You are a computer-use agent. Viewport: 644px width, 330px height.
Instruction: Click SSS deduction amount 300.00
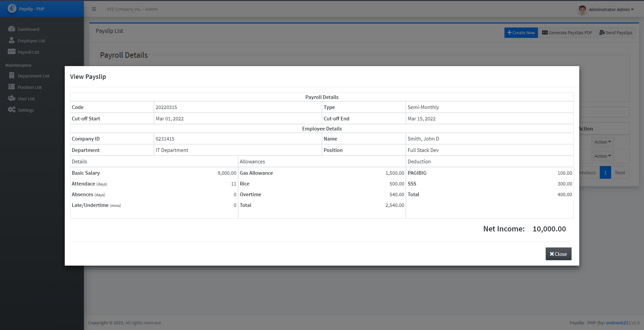pos(565,184)
